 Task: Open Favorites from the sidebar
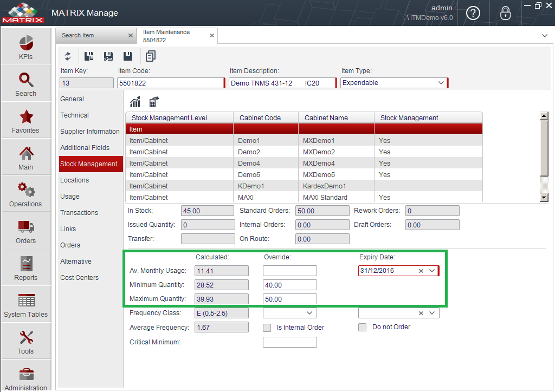point(26,121)
